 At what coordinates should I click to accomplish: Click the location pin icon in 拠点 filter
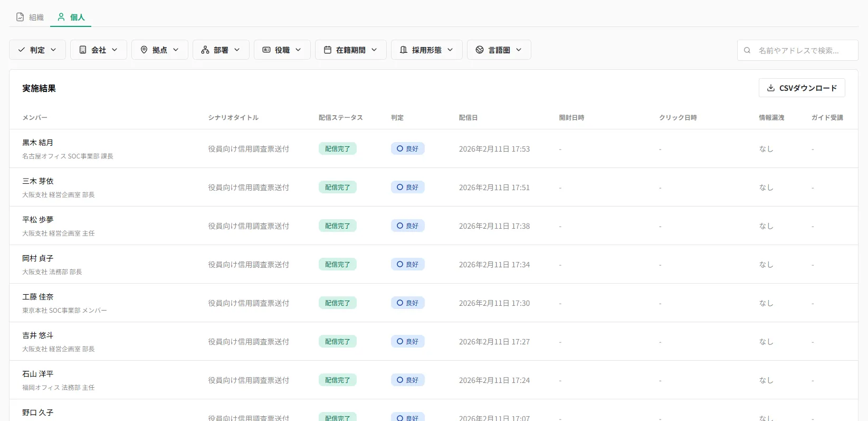[144, 50]
